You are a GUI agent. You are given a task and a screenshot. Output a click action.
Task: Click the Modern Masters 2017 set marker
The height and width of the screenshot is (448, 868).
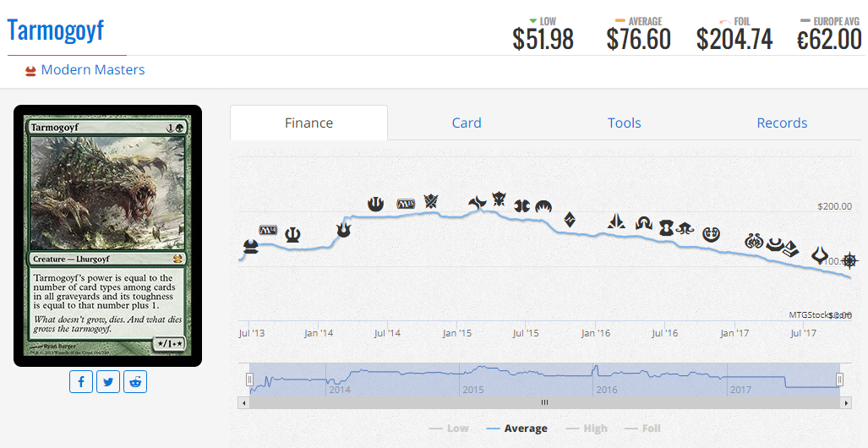[775, 243]
